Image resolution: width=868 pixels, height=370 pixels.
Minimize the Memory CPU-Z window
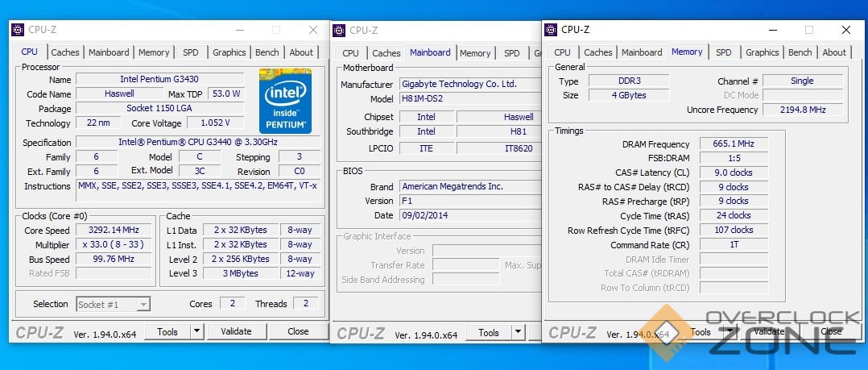tap(772, 30)
